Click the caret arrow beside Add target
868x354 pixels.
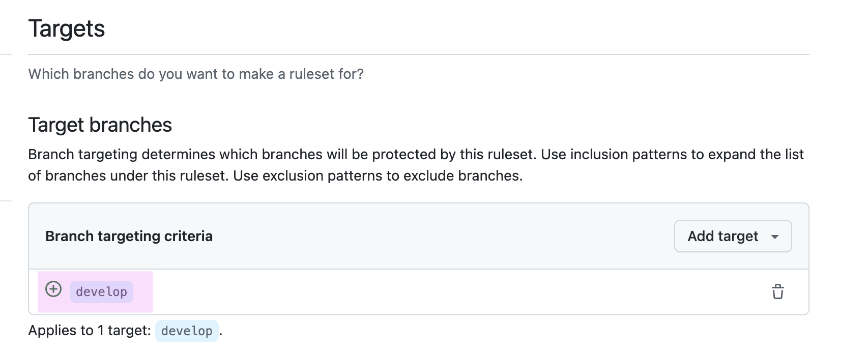click(x=775, y=237)
